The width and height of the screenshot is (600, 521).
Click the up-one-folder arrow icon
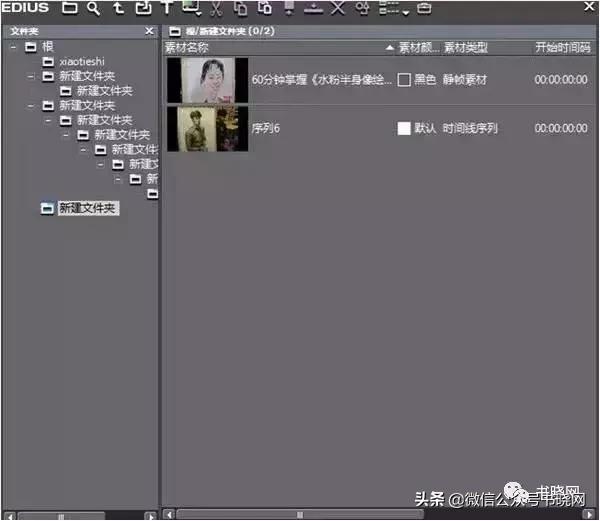pos(118,9)
